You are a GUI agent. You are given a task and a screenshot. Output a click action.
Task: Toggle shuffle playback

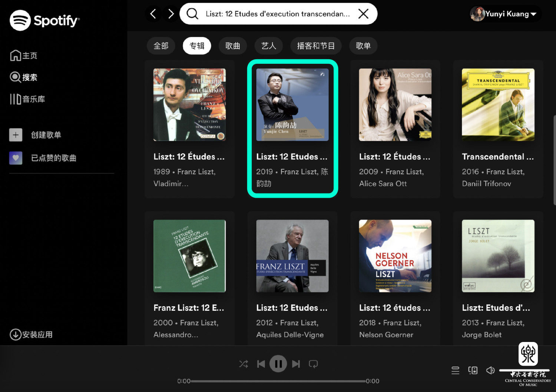pos(244,364)
